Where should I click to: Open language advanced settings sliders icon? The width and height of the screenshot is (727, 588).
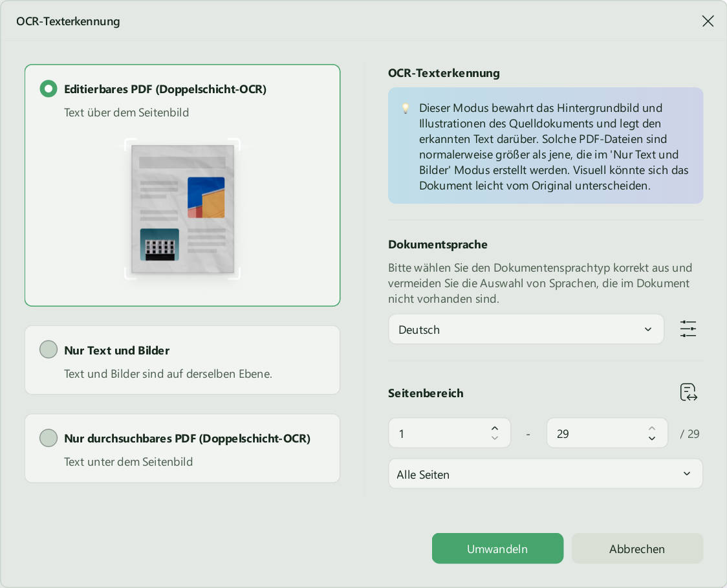(688, 329)
